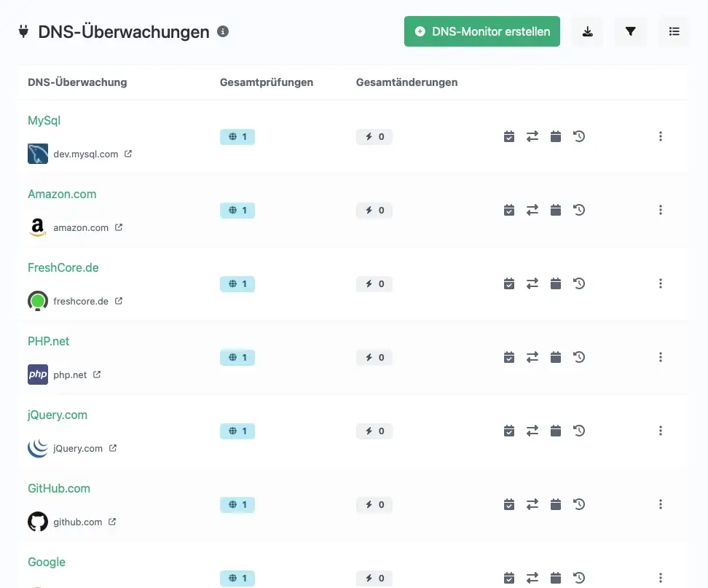Screen dimensions: 708x588
Task: Click the DNS-Monitor erstellen button
Action: 481,31
